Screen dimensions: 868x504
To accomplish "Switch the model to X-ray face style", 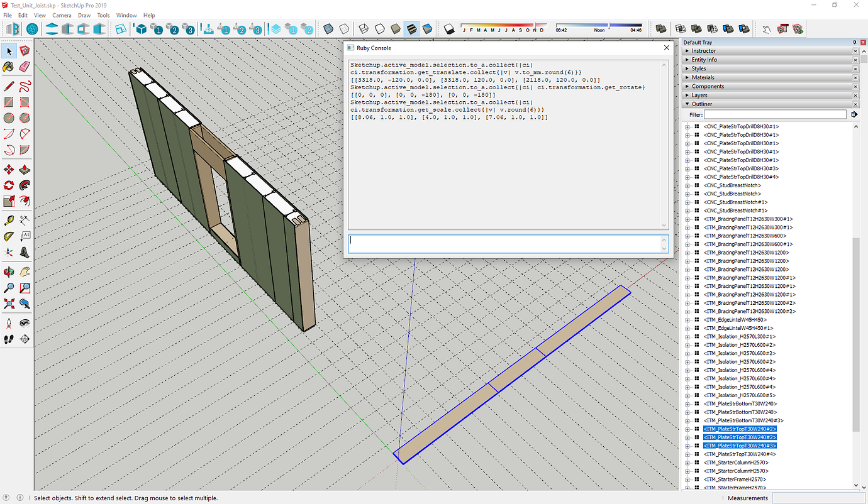I will 328,28.
